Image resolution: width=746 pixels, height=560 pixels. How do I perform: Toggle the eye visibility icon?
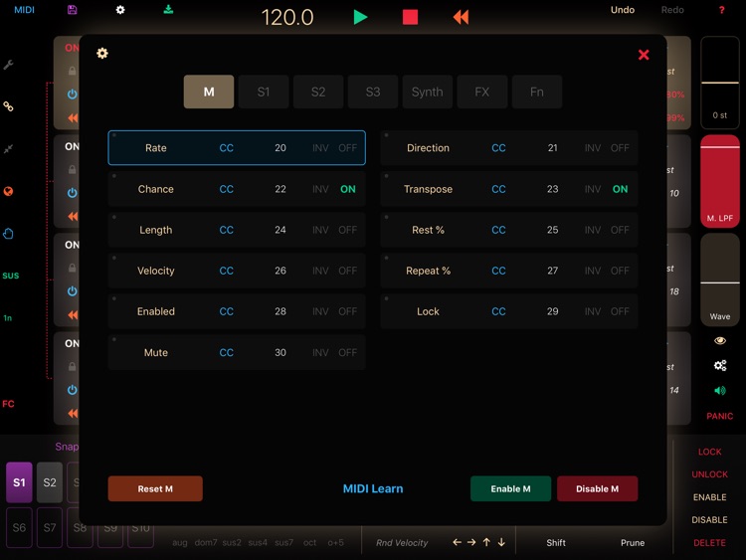click(720, 340)
